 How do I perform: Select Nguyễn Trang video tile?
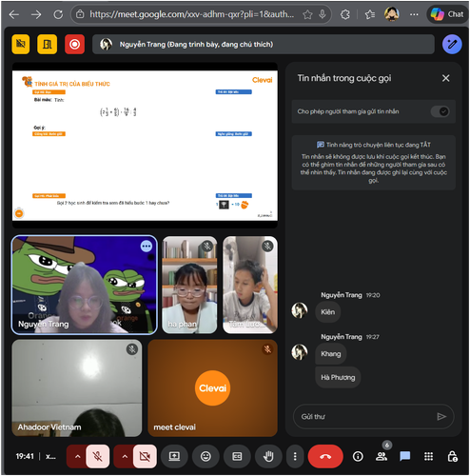click(x=85, y=285)
